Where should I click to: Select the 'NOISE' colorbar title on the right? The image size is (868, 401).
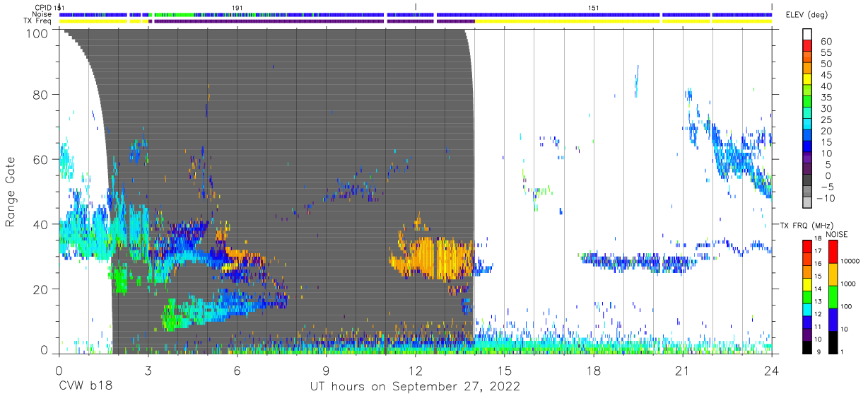(836, 234)
